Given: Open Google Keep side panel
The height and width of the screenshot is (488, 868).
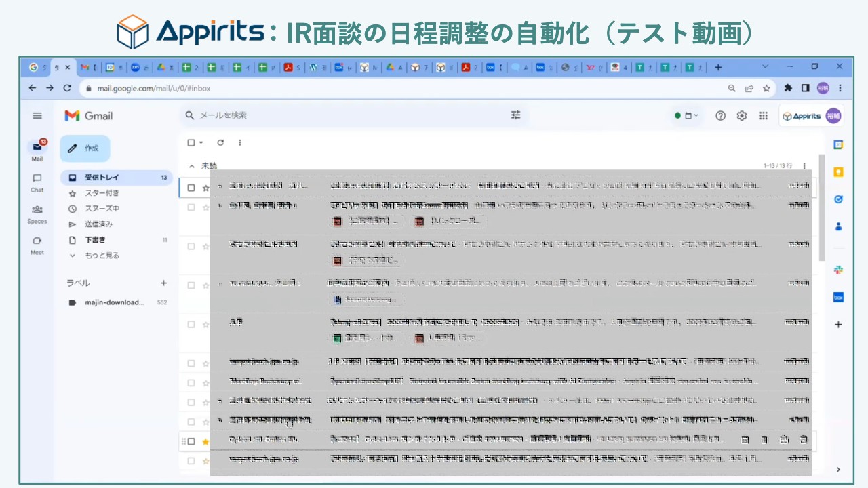Looking at the screenshot, I should pyautogui.click(x=838, y=172).
